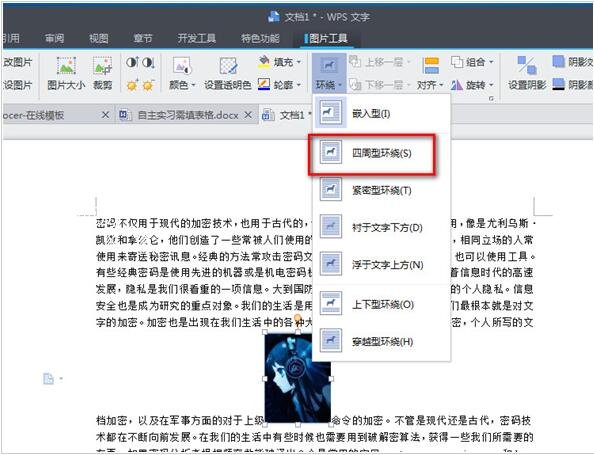
Task: Close the Docer 在线模板 tab
Action: (x=106, y=114)
